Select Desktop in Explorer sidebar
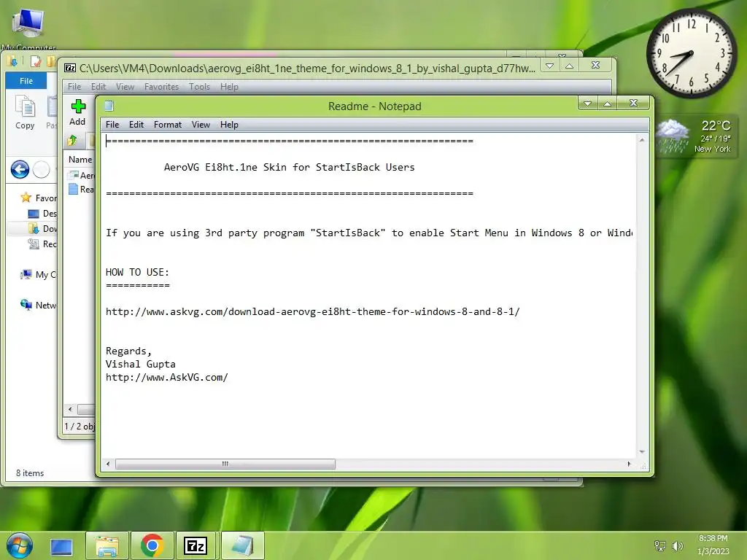This screenshot has height=560, width=747. click(x=42, y=214)
